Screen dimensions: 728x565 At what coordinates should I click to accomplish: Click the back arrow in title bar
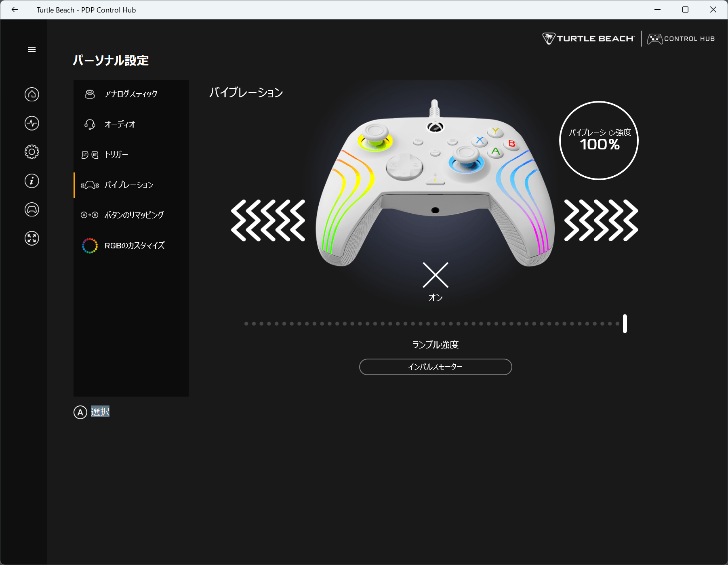click(x=15, y=10)
